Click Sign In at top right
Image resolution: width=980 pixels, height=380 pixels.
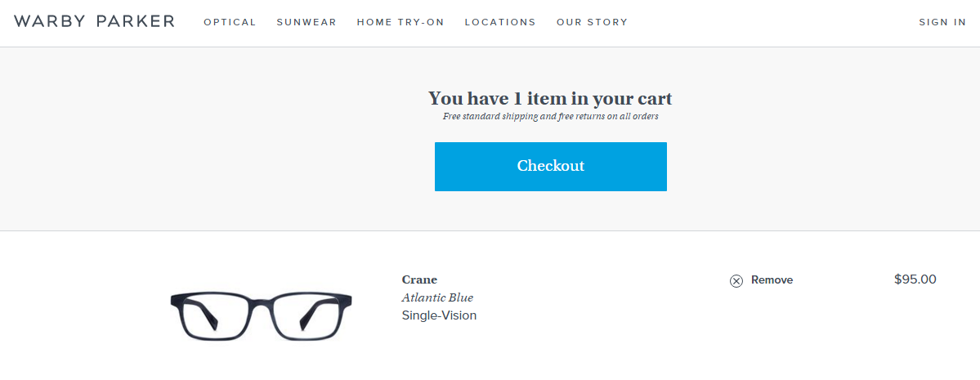pyautogui.click(x=942, y=23)
